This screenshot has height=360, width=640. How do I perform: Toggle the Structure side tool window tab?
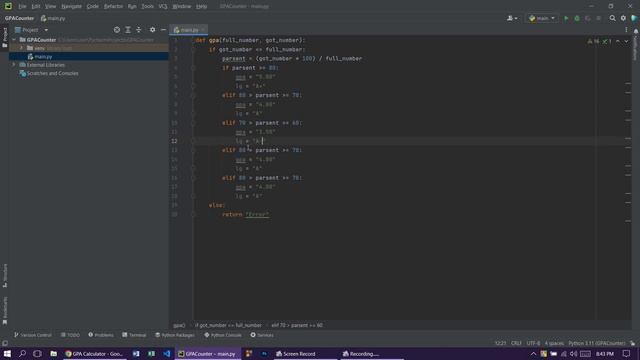click(x=5, y=276)
